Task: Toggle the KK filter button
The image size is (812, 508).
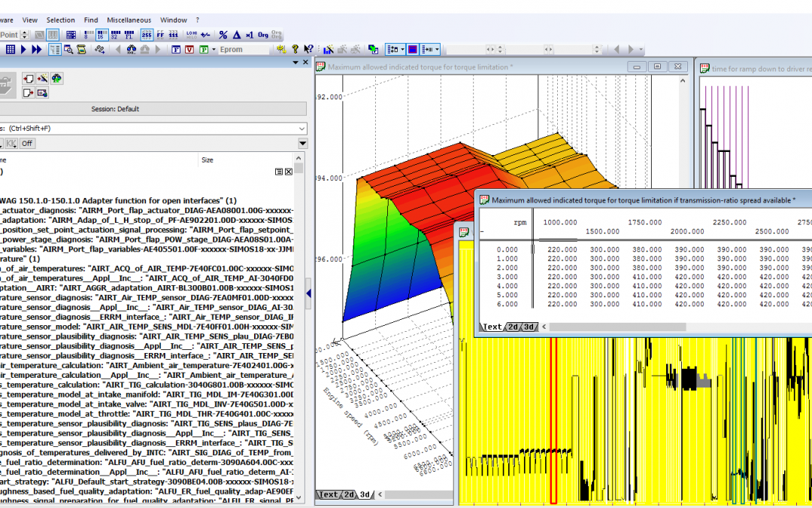Action: (11, 144)
